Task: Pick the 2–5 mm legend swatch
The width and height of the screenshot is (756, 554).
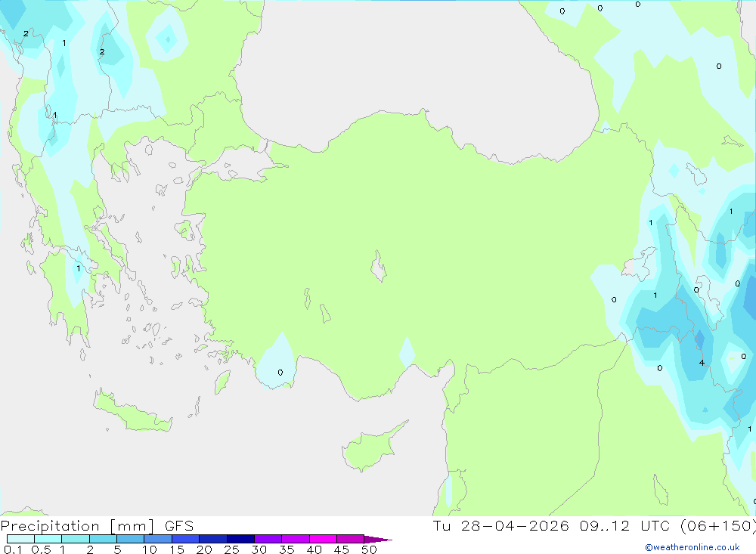Action: point(103,539)
